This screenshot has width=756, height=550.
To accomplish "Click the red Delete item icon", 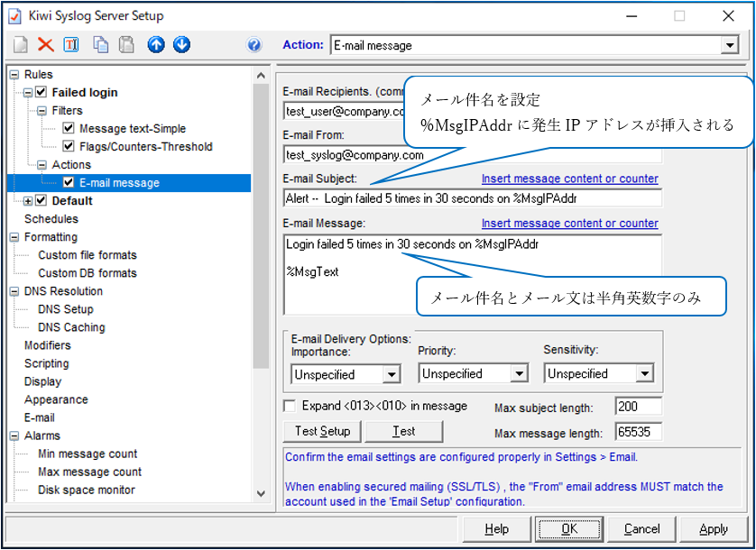I will point(46,45).
